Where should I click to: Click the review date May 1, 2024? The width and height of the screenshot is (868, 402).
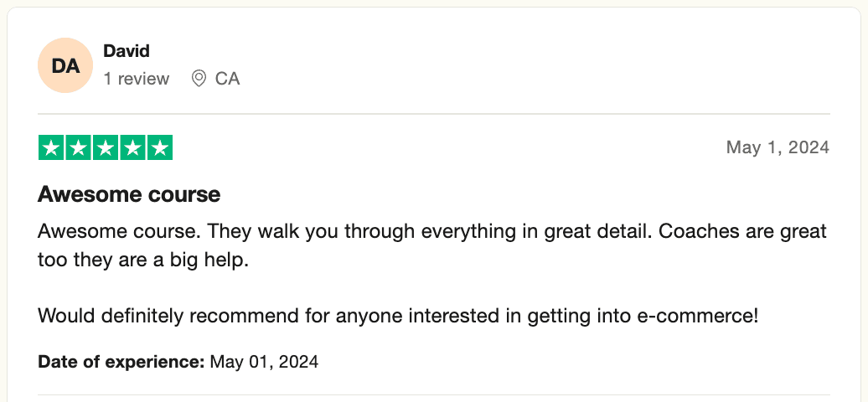(777, 147)
